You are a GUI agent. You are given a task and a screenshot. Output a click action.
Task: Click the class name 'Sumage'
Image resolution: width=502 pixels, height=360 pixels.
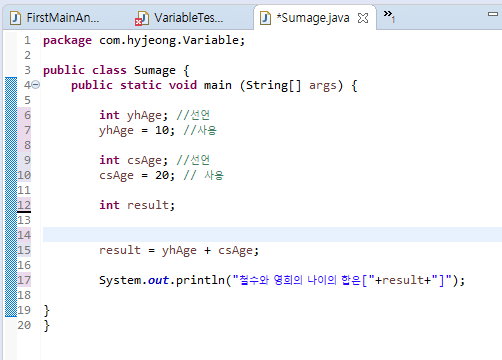pyautogui.click(x=155, y=71)
